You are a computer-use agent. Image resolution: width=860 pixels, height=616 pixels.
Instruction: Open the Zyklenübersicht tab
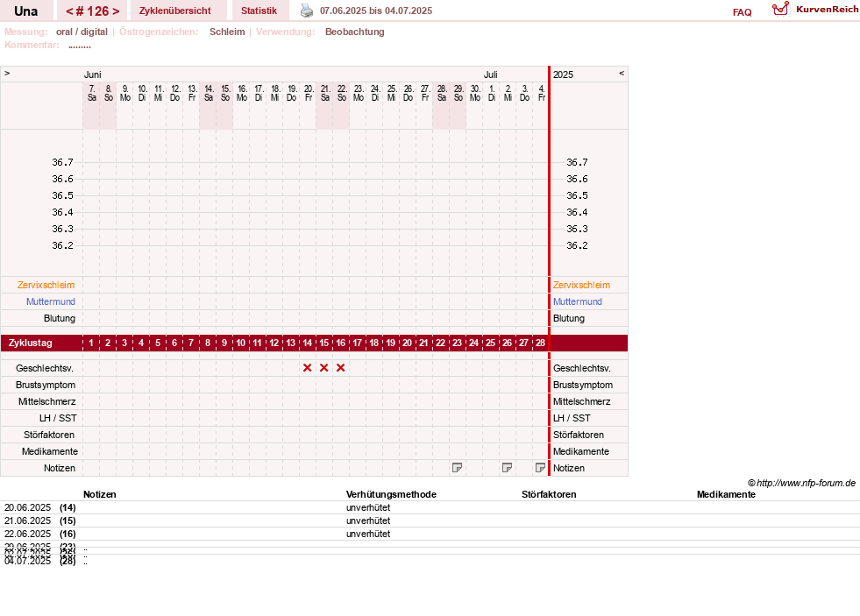[175, 11]
